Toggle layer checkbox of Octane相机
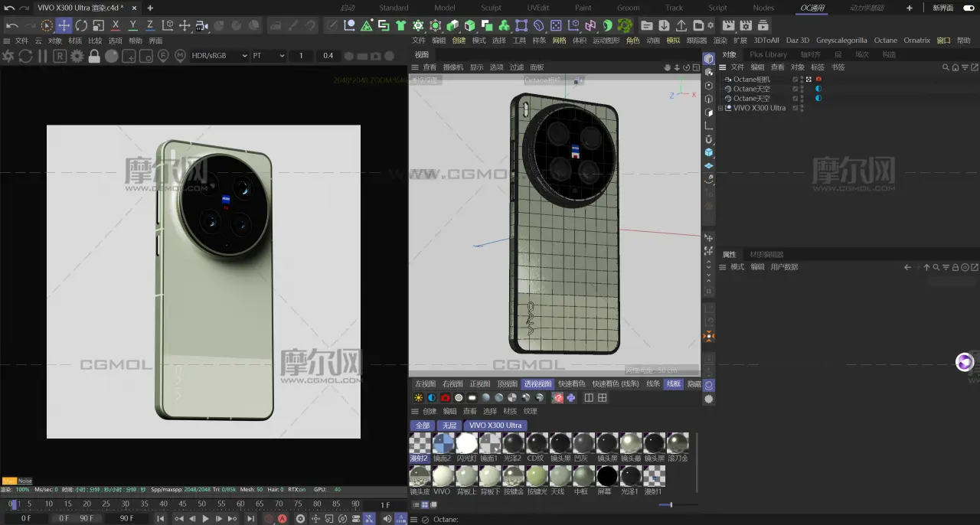 point(795,80)
